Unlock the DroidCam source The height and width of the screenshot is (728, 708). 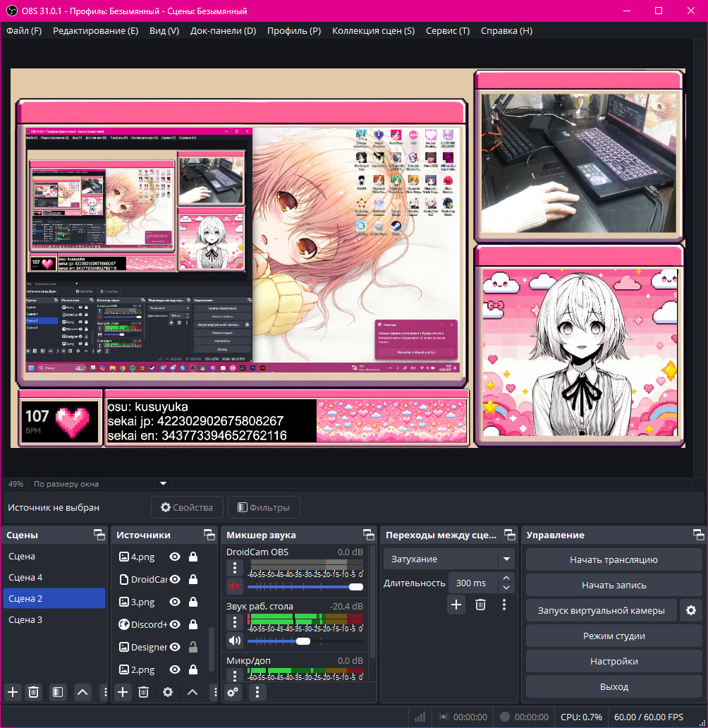pyautogui.click(x=193, y=579)
